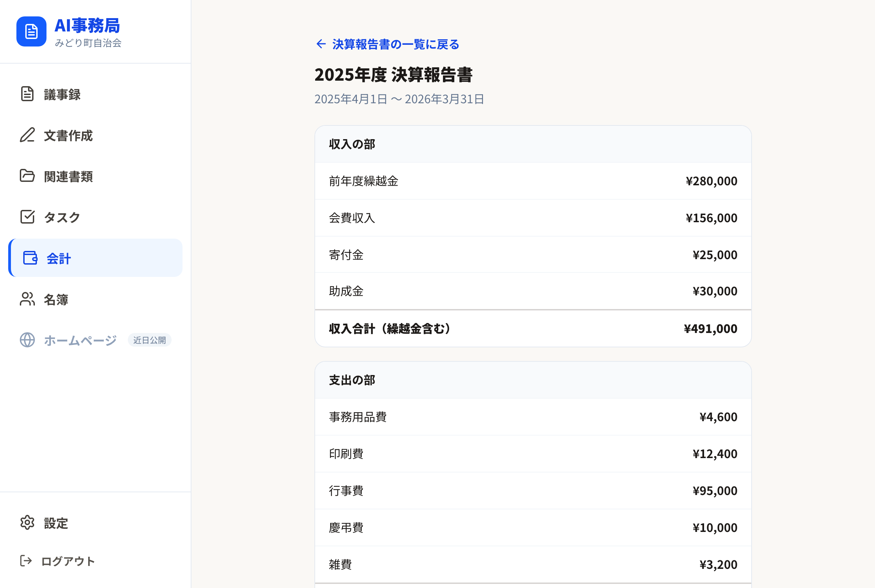Image resolution: width=875 pixels, height=588 pixels.
Task: Select the 助成金 row label
Action: (x=346, y=291)
